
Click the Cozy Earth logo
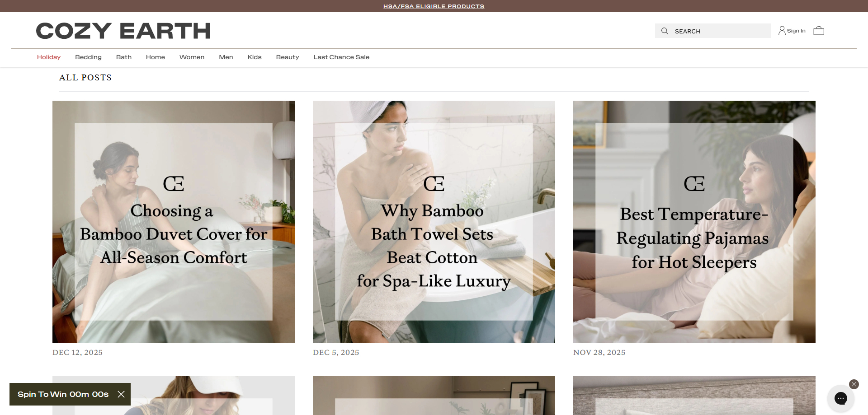coord(123,31)
